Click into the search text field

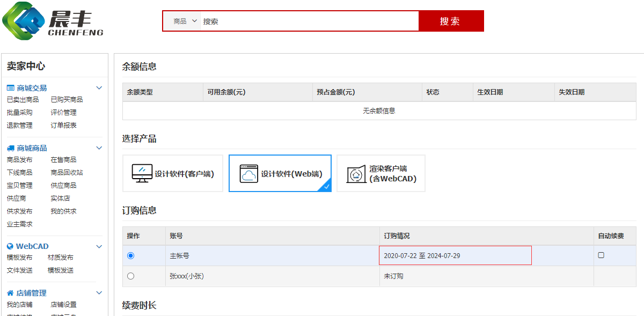coord(309,21)
